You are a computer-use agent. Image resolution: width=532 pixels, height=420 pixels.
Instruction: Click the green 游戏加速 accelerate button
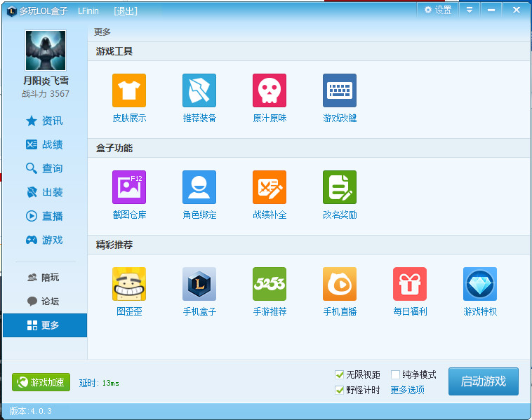41,382
